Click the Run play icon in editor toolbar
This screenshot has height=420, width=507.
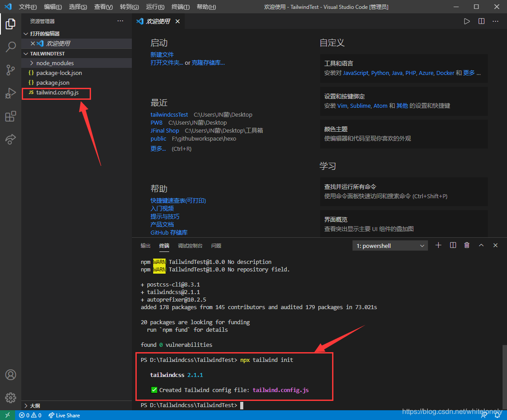click(x=467, y=21)
